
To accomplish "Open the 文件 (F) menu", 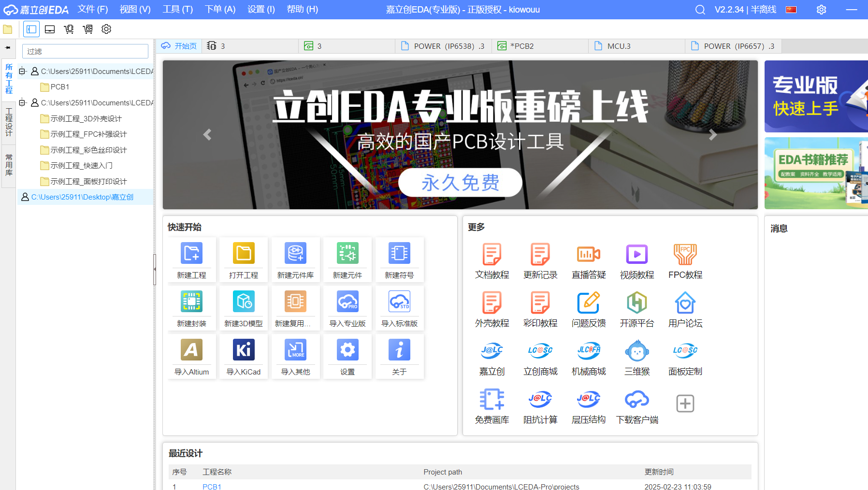I will click(x=93, y=9).
